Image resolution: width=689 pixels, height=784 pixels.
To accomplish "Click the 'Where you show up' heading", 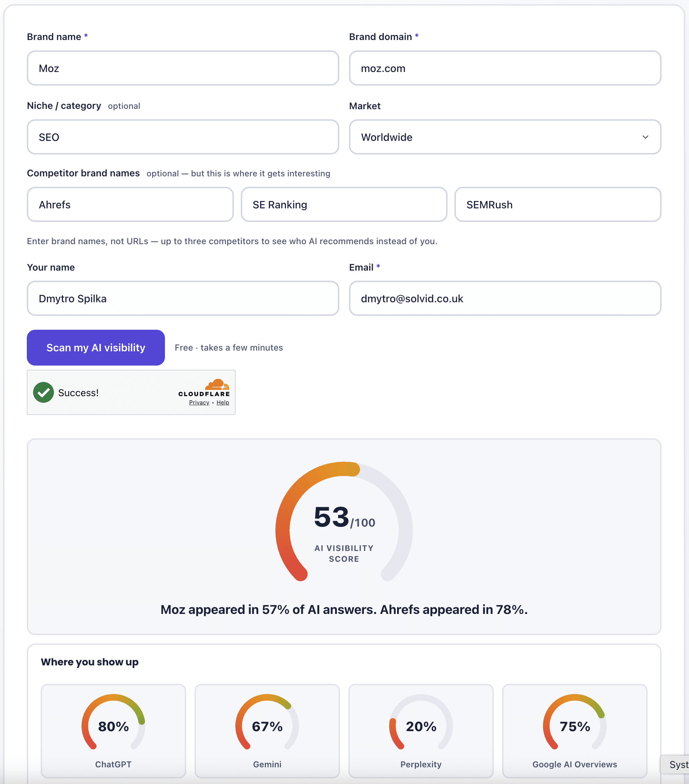I will [x=90, y=662].
